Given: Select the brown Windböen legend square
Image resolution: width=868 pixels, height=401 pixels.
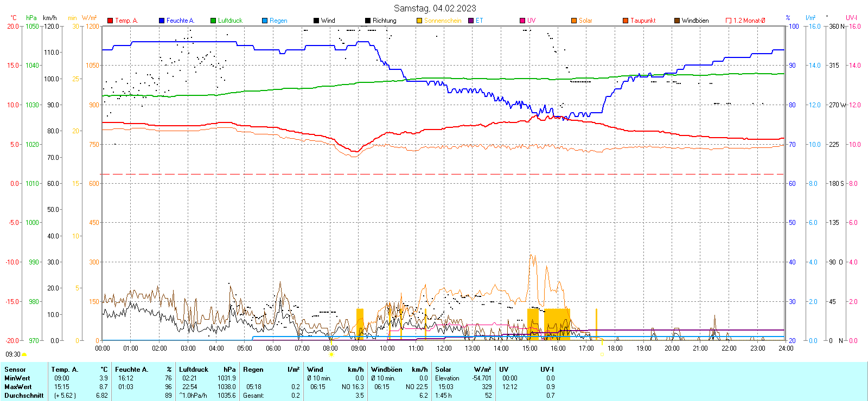Looking at the screenshot, I should 677,21.
